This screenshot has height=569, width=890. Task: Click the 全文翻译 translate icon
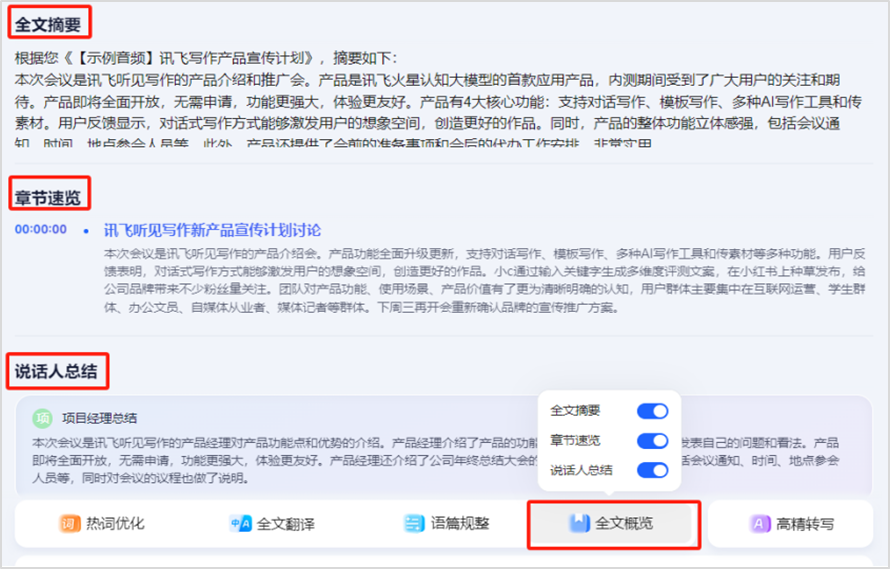pyautogui.click(x=240, y=523)
